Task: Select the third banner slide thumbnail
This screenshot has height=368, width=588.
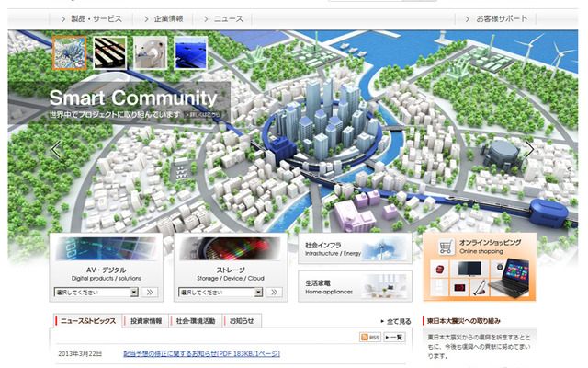Action: (x=150, y=53)
